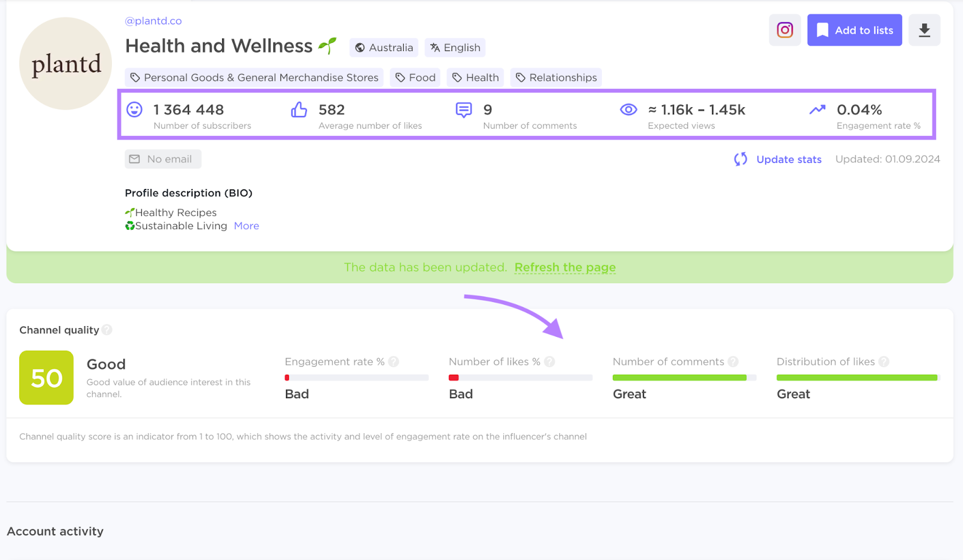This screenshot has width=963, height=560.
Task: Expand the bio with the More link
Action: coord(246,226)
